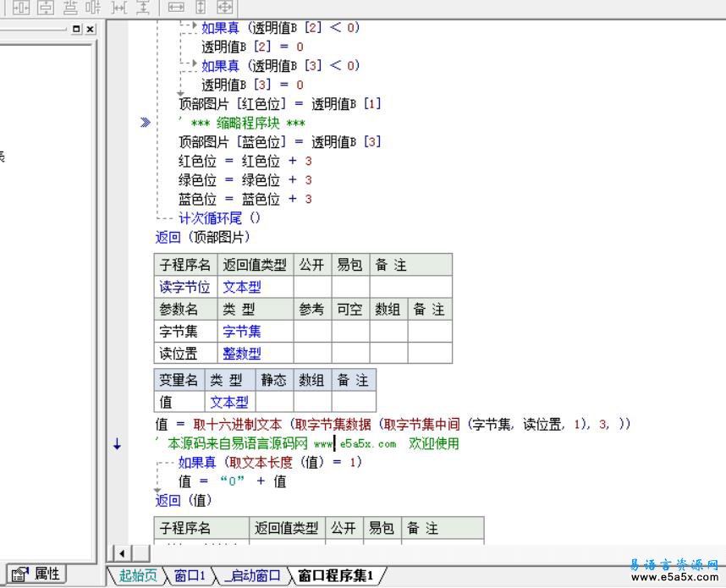Click the make-same-size toolbar icon
726x588 pixels.
click(x=225, y=7)
